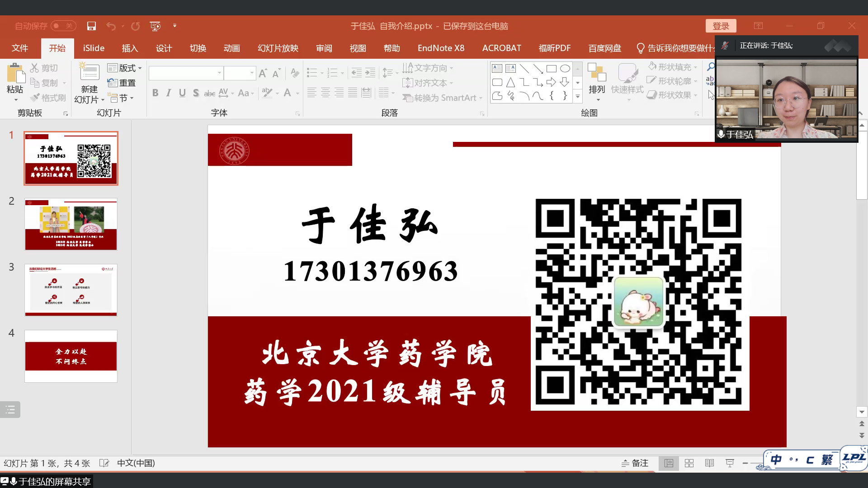
Task: Open Shape Effects options
Action: tap(672, 95)
